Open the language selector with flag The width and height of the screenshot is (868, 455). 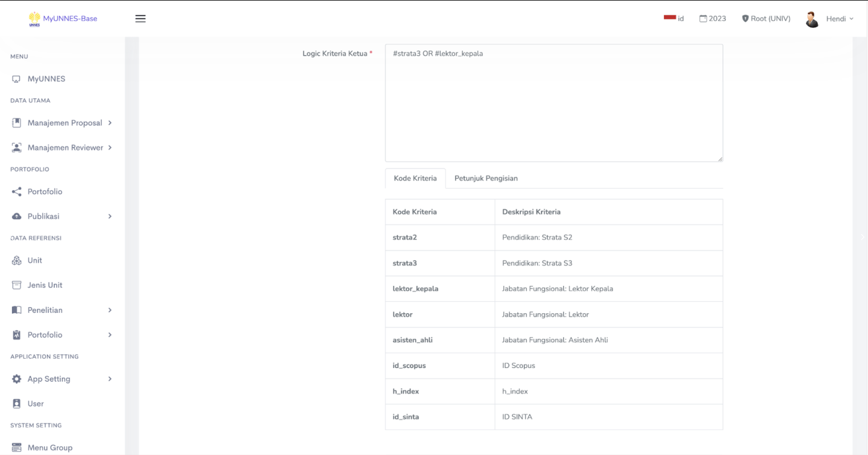[674, 18]
